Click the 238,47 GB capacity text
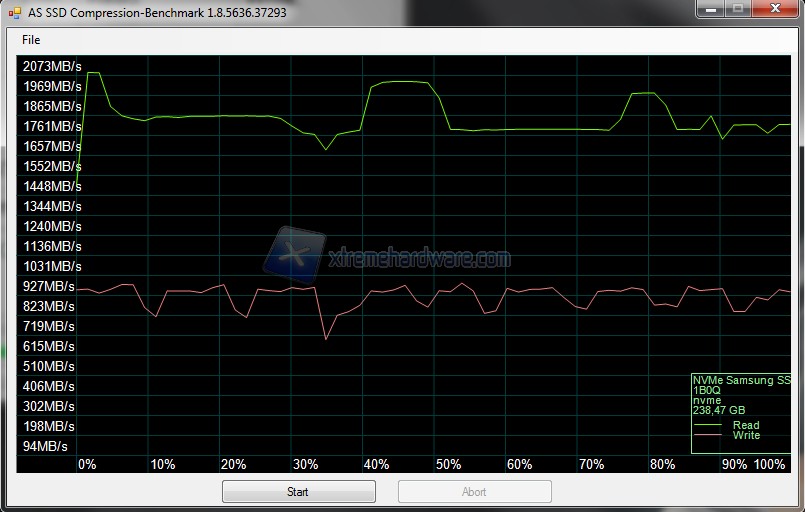Image resolution: width=805 pixels, height=512 pixels. [718, 409]
